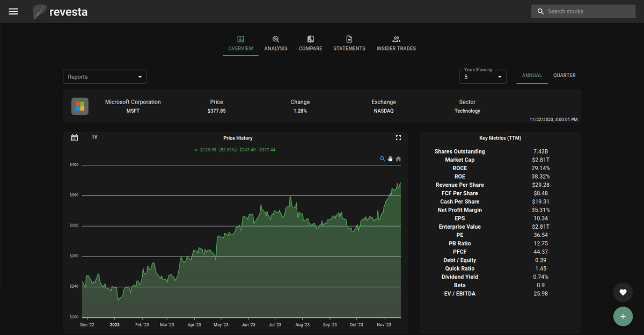Image resolution: width=644 pixels, height=335 pixels.
Task: Click the Analysis magnifier icon
Action: (276, 39)
